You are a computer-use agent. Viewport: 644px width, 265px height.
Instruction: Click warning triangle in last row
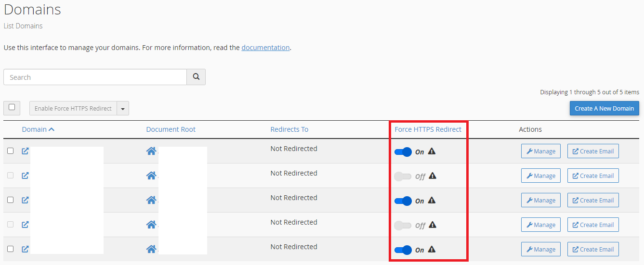click(x=432, y=249)
